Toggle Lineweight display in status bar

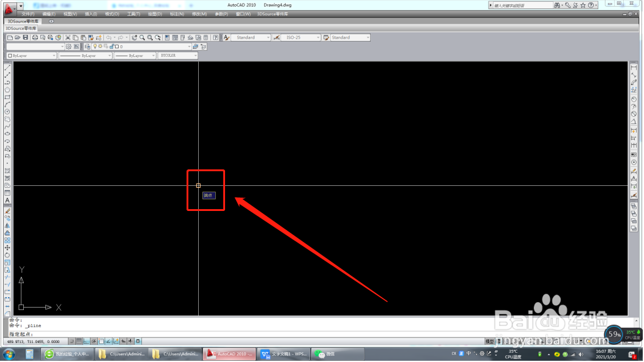(131, 341)
